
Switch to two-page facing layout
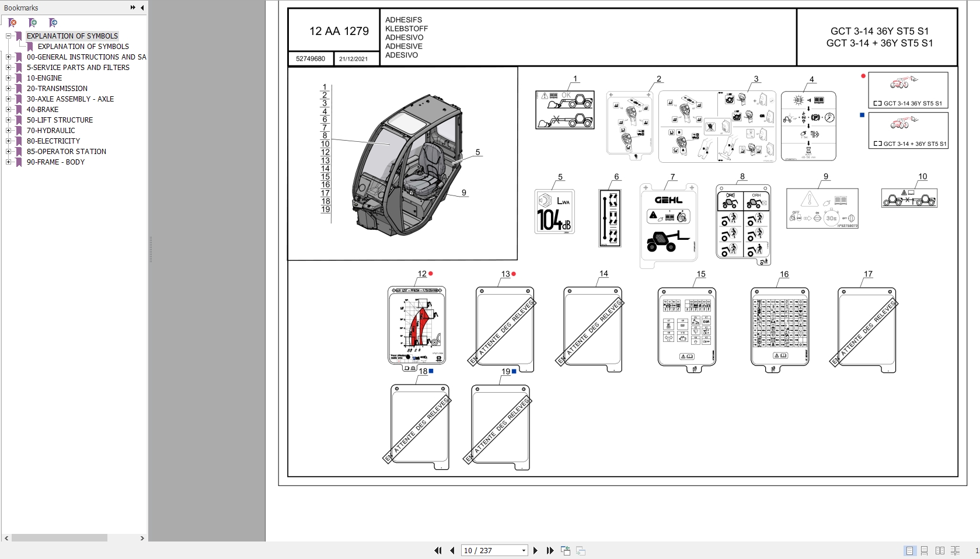(x=940, y=550)
